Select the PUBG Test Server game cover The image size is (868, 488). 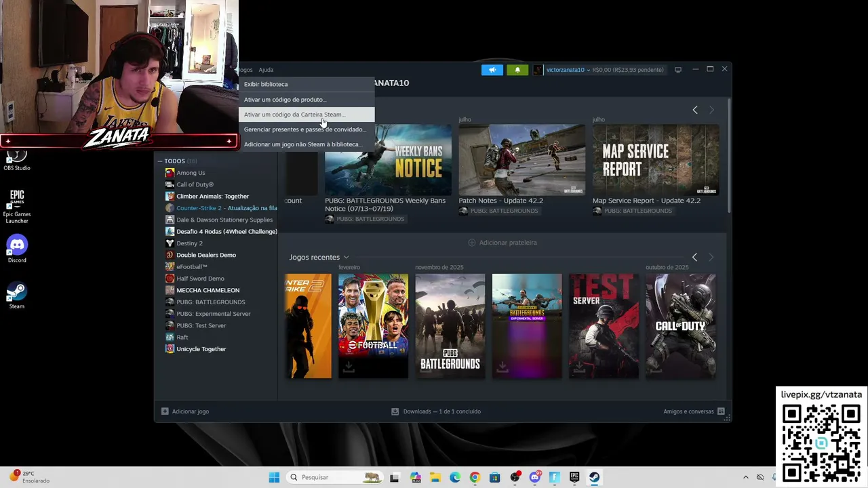[x=604, y=326]
